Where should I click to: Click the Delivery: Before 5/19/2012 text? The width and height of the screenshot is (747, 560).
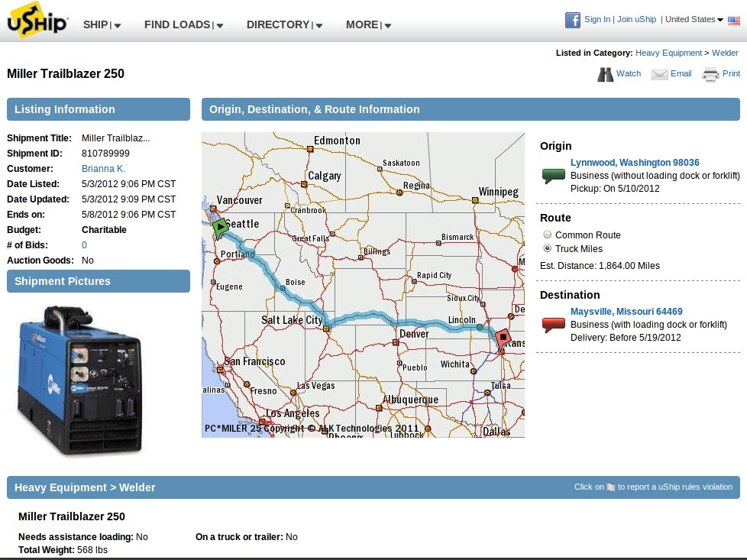click(x=626, y=338)
